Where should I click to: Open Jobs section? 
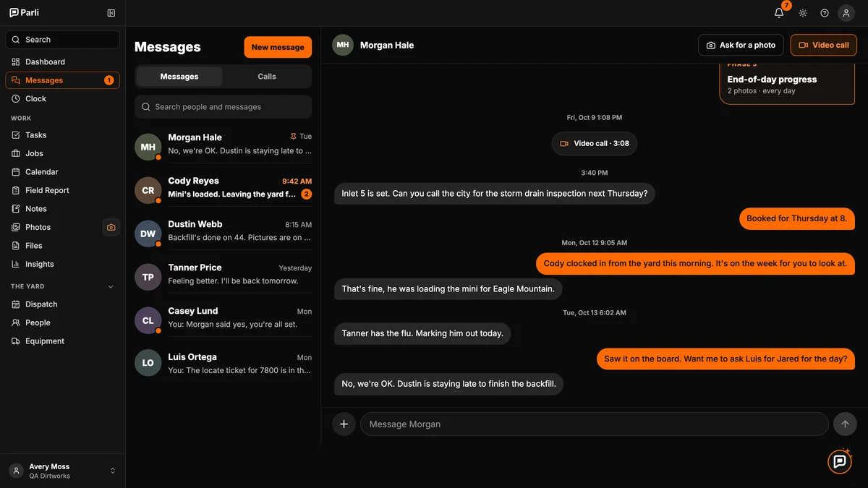point(63,153)
